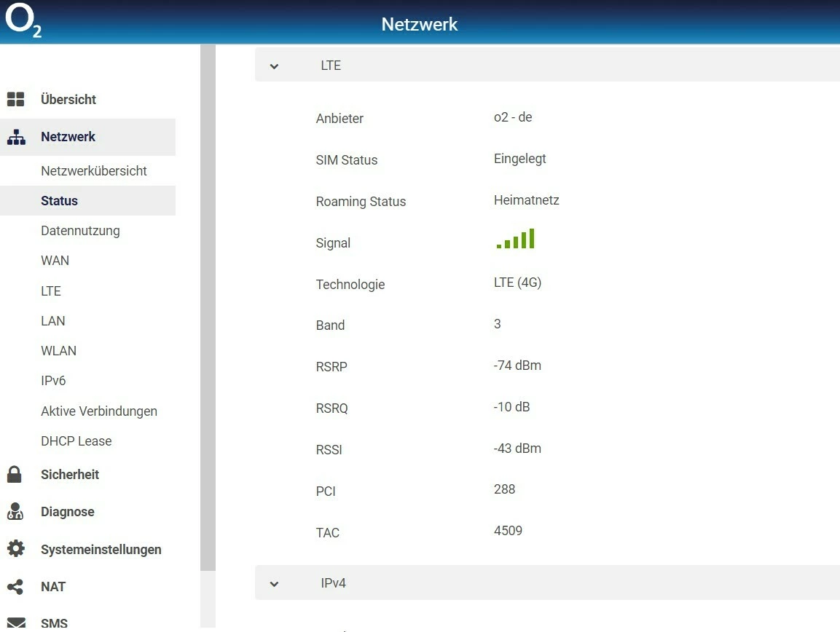The image size is (840, 632).
Task: Click the Sicherheit padlock icon
Action: (x=15, y=475)
